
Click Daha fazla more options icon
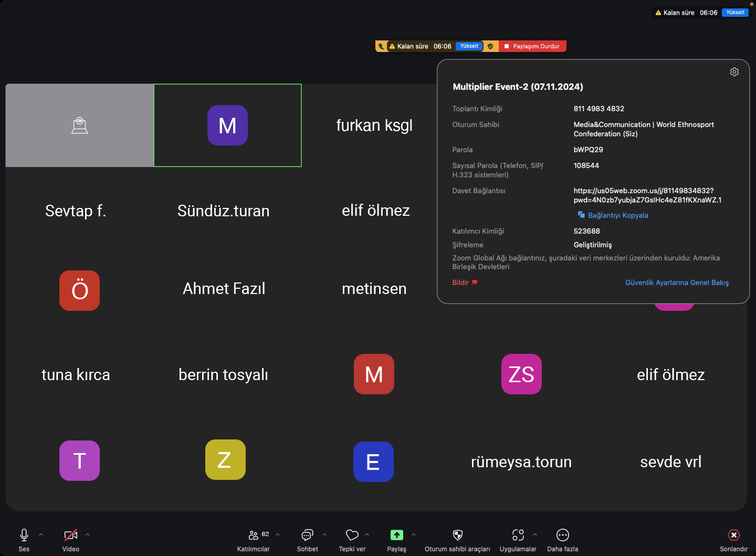[562, 535]
